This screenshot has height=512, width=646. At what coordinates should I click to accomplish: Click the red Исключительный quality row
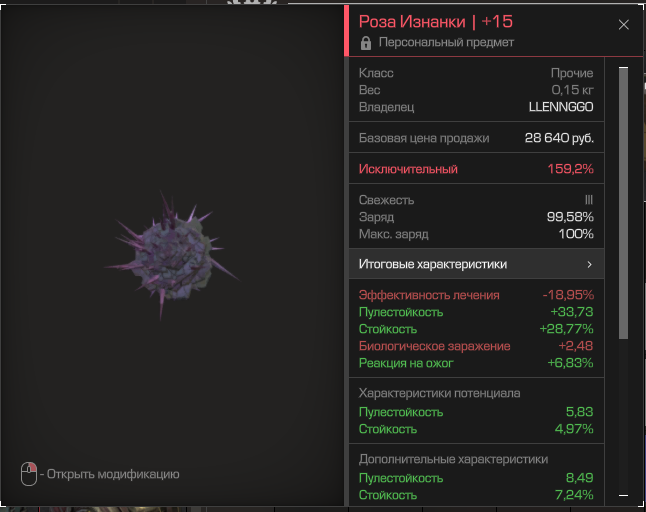(x=475, y=169)
